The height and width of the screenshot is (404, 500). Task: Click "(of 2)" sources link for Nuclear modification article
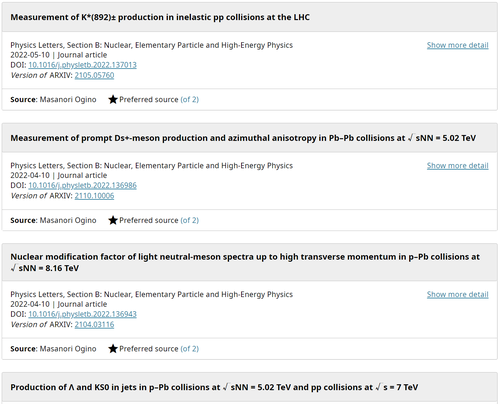coord(190,349)
